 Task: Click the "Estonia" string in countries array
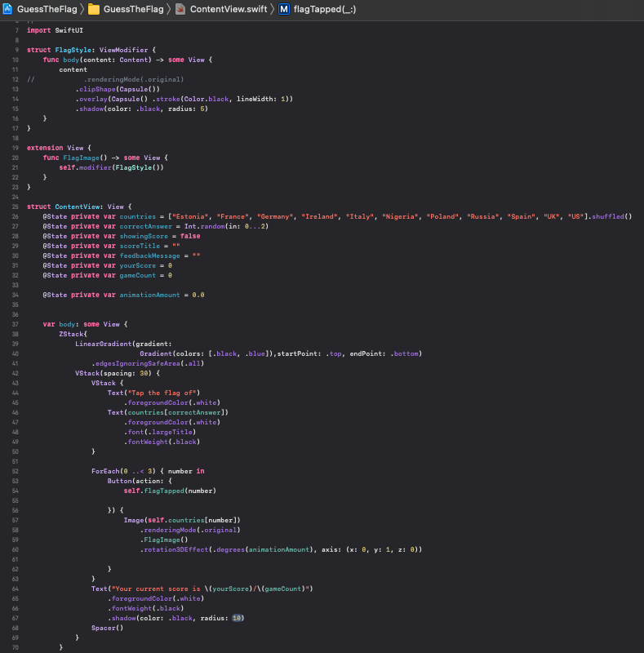click(190, 216)
